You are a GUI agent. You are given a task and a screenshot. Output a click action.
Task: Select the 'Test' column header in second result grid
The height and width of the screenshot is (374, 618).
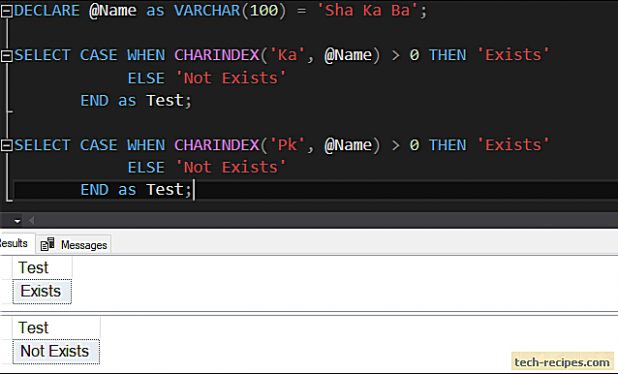(56, 327)
